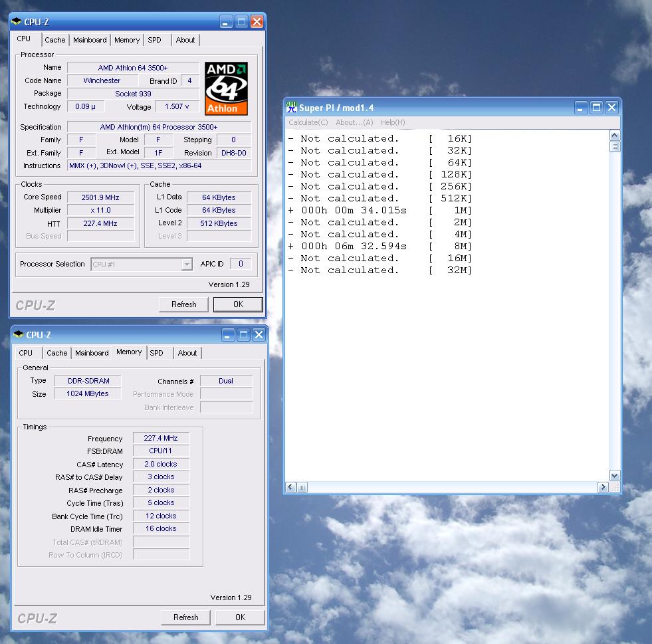
Task: Select Mainboard tab in bottom CPU-Z window
Action: pos(92,353)
